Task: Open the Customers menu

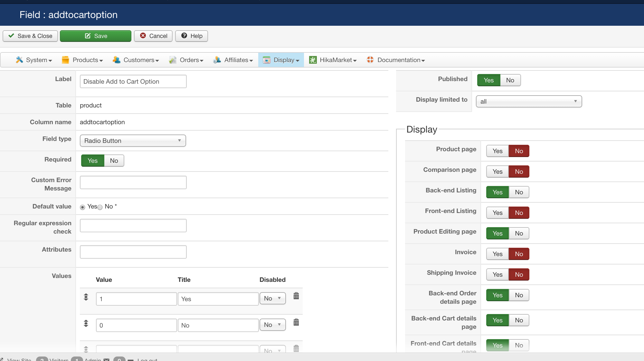Action: (x=136, y=60)
